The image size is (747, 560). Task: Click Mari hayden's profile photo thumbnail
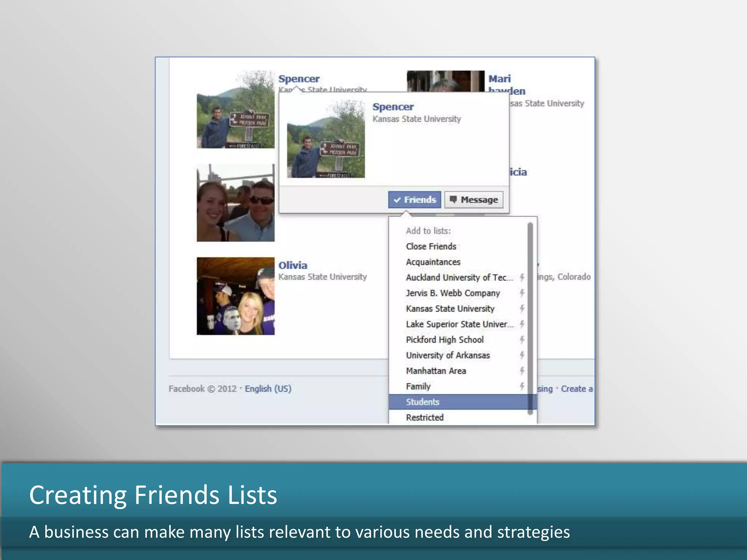click(446, 81)
